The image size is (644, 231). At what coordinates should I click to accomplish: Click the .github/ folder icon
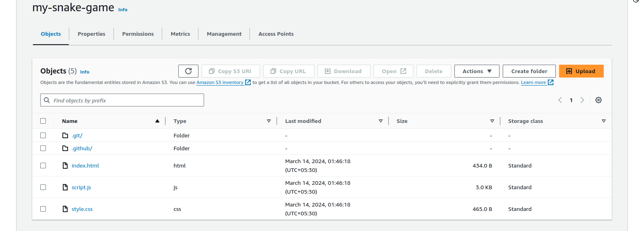[x=65, y=148]
